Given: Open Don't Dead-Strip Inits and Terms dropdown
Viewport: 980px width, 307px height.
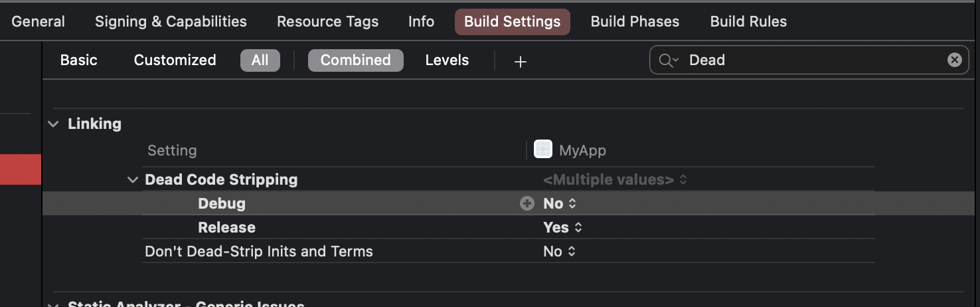Looking at the screenshot, I should click(560, 251).
